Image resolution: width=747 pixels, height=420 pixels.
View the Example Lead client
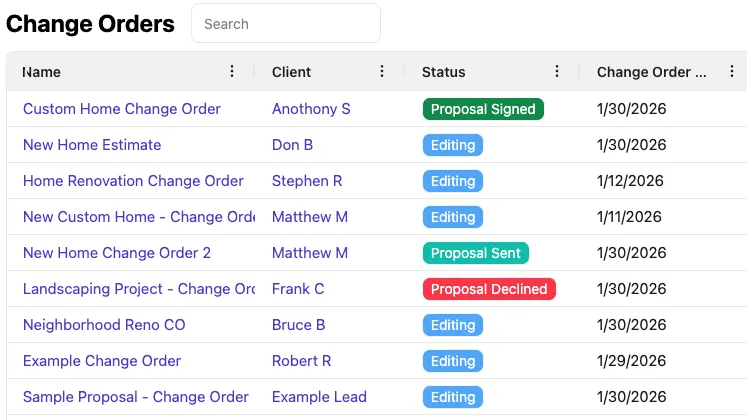[319, 397]
